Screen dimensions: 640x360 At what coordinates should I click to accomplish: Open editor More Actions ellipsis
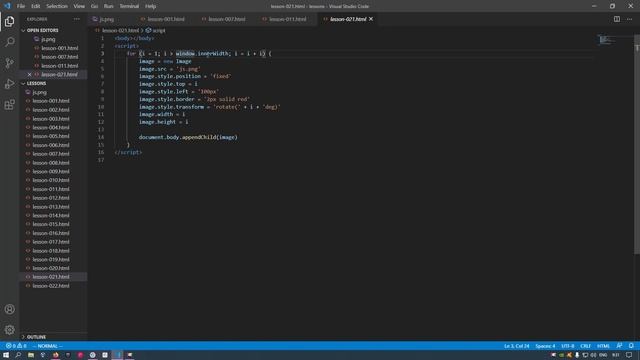[629, 19]
